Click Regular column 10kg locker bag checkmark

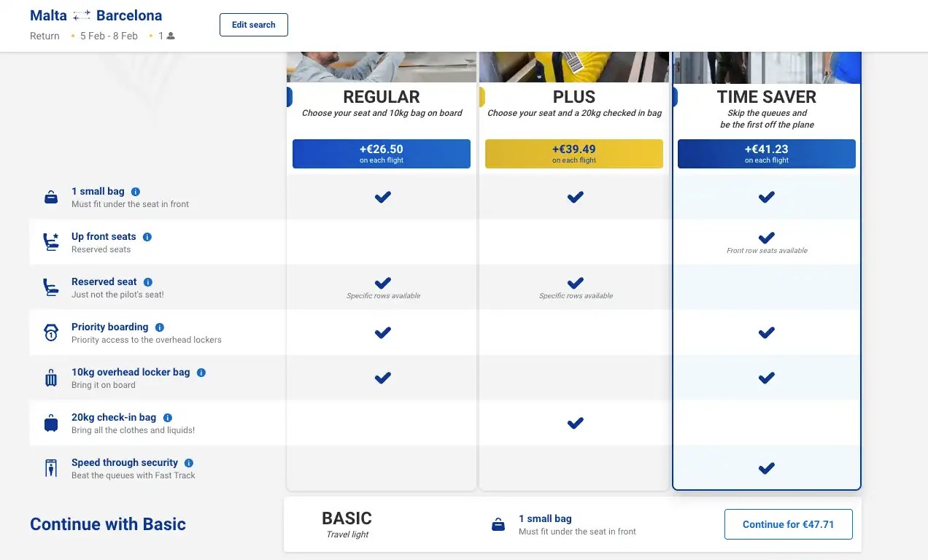point(383,378)
